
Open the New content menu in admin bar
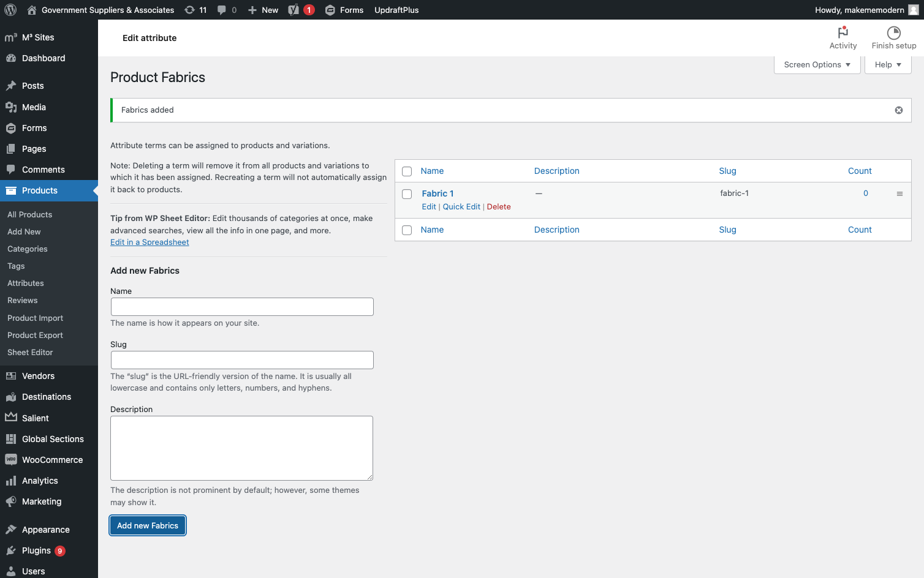tap(263, 10)
